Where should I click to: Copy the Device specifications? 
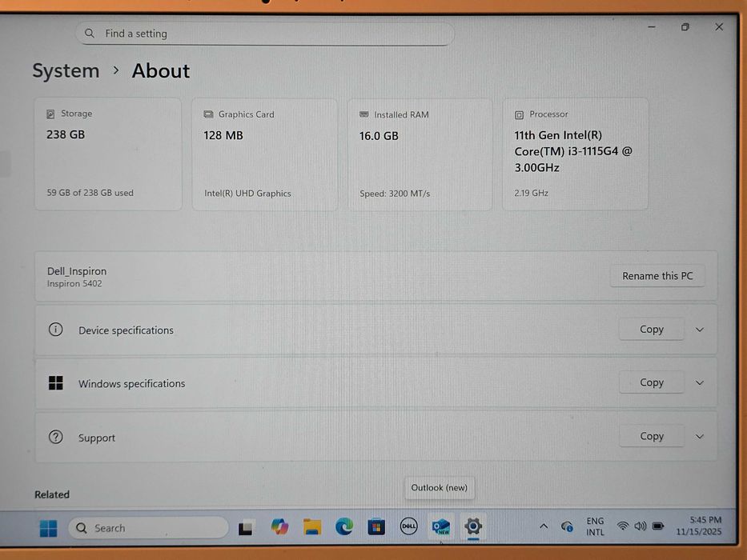651,329
